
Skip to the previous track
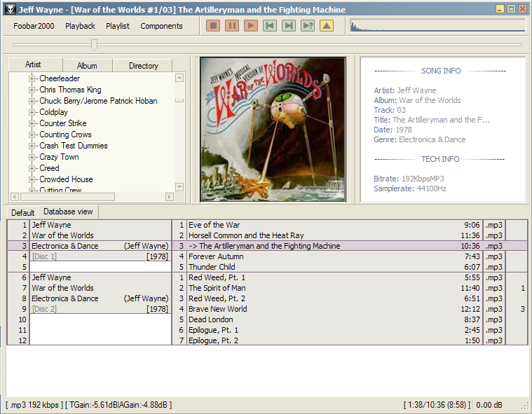(x=270, y=26)
